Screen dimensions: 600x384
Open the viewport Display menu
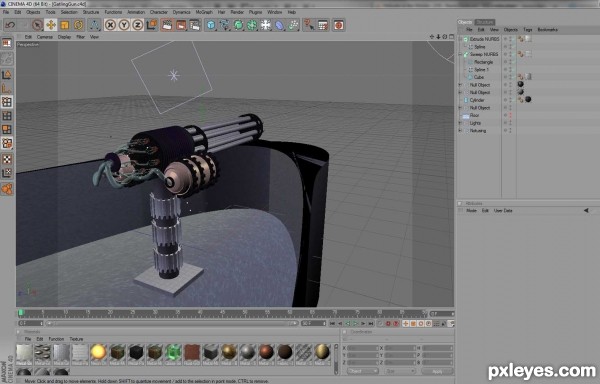point(64,37)
